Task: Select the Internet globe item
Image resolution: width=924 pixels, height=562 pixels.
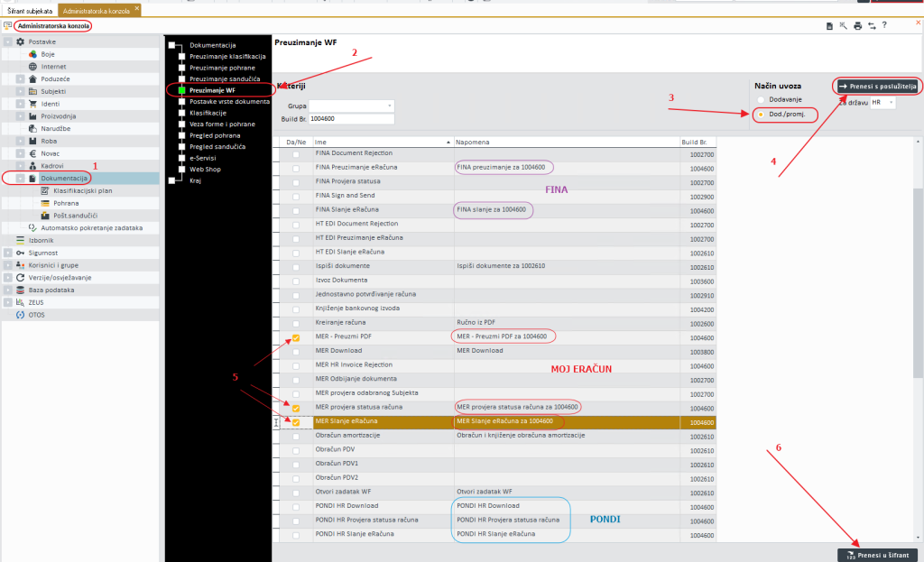Action: tap(52, 67)
